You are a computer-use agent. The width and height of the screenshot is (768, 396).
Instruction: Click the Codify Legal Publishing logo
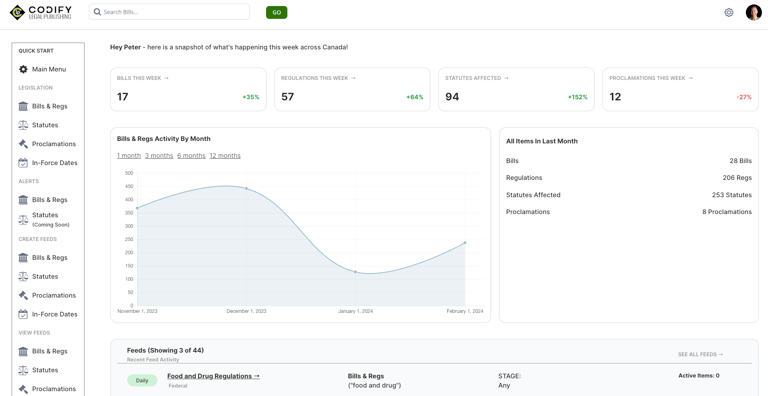41,12
